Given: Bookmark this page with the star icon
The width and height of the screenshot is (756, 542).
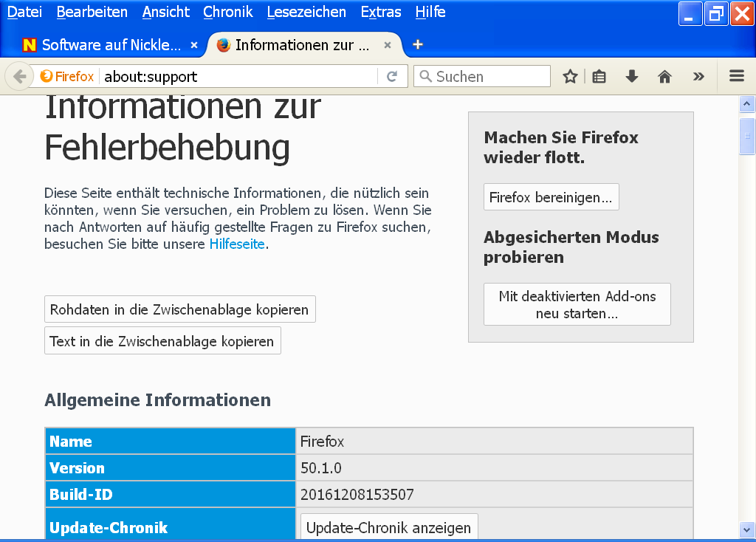Looking at the screenshot, I should (571, 76).
